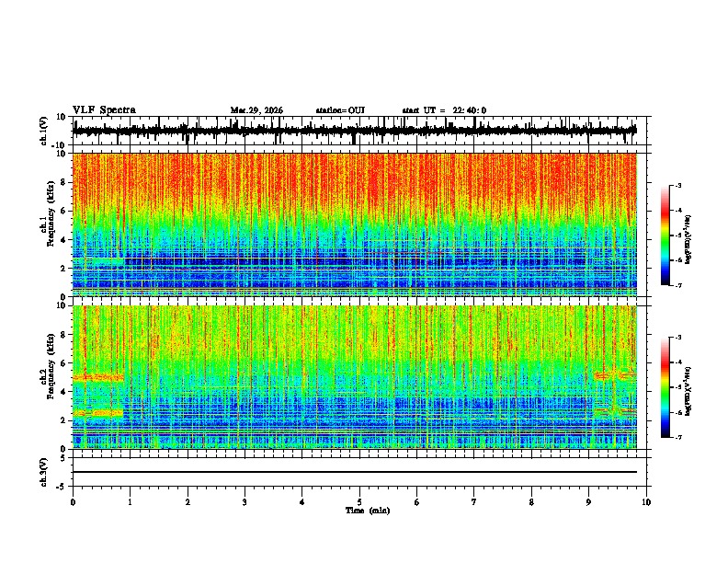Click the "Time (min)" axis label
728x563 pixels.
click(x=368, y=511)
